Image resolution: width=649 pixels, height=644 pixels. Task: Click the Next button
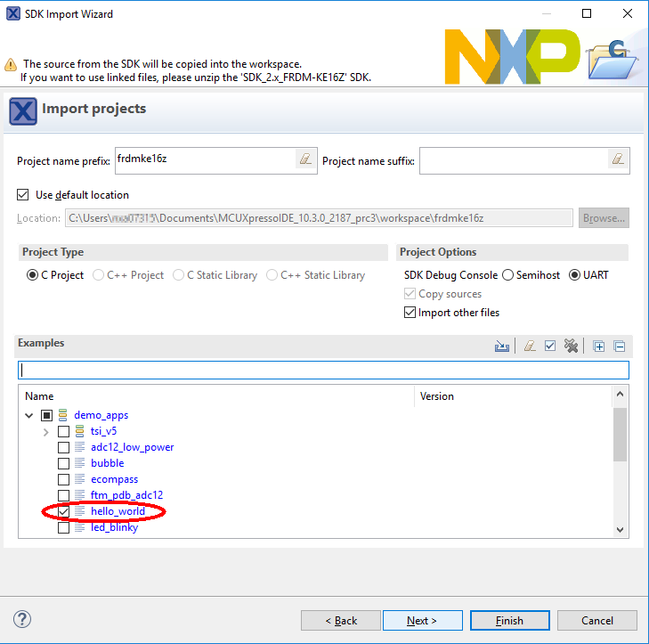pos(422,620)
